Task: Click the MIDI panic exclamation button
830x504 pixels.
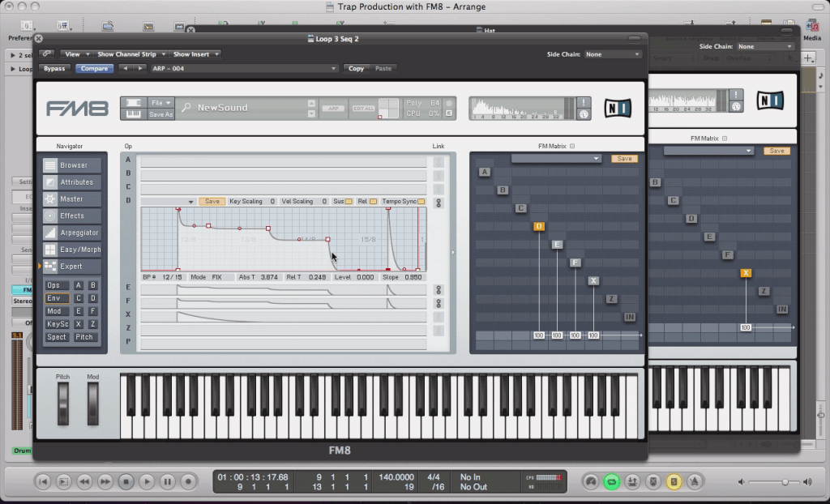Action: click(x=584, y=103)
